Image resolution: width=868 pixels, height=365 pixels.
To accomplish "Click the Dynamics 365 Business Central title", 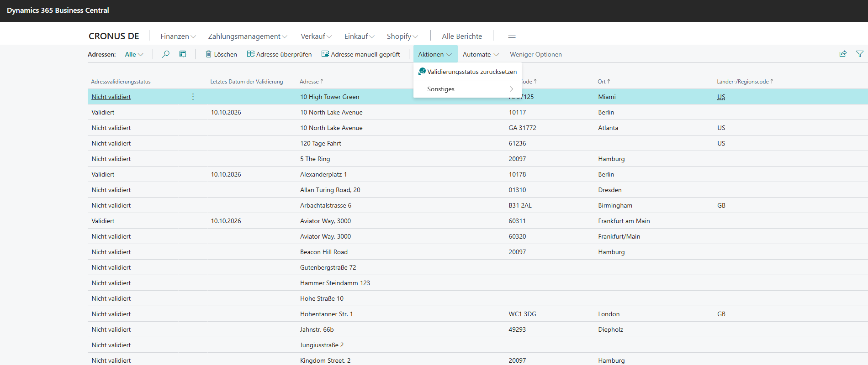I will point(58,10).
